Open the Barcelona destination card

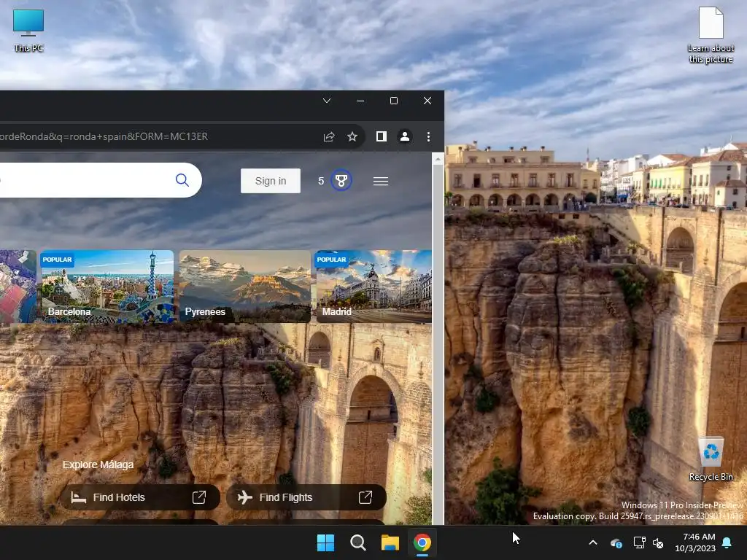107,286
